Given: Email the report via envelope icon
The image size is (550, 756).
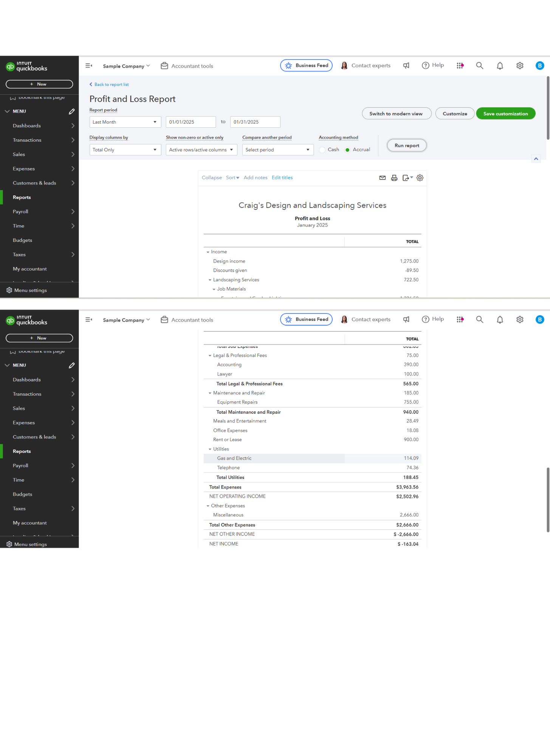Looking at the screenshot, I should pyautogui.click(x=383, y=178).
